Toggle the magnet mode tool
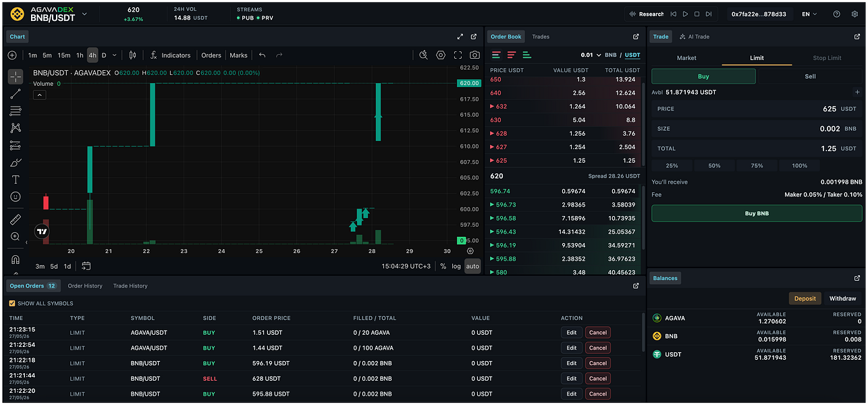Screen dimensions: 868x405 pyautogui.click(x=15, y=259)
